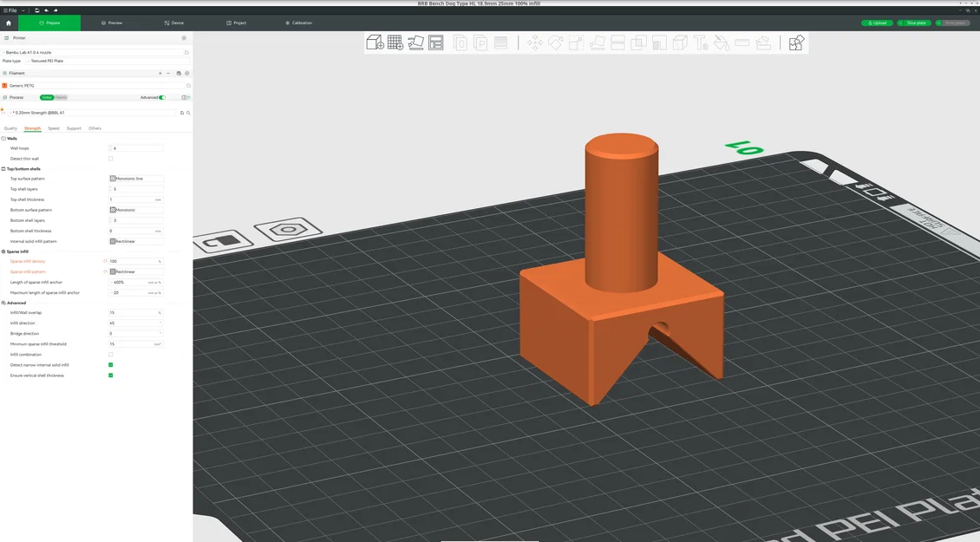Switch to the Preview tab

pos(112,23)
